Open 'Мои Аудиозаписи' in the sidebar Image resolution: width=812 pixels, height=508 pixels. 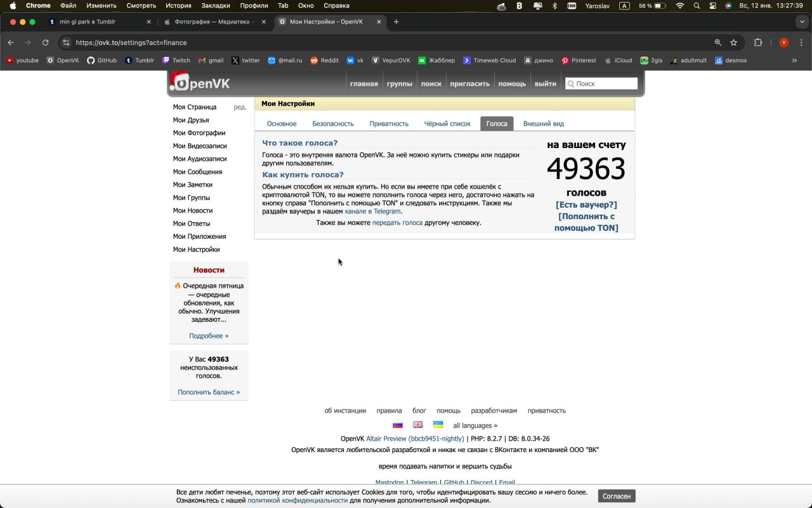coord(200,159)
